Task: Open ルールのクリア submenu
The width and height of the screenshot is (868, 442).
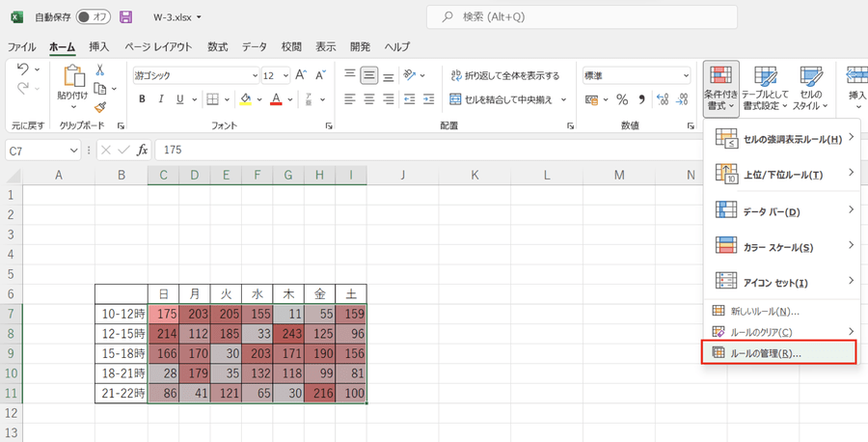Action: [781, 332]
